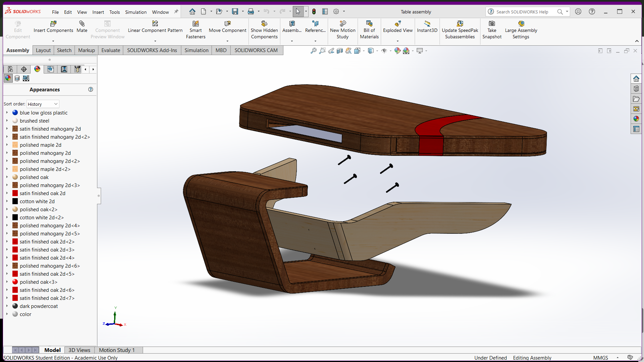Screen dimensions: 644x362
Task: Click the Instant3D tool
Action: pos(427,24)
